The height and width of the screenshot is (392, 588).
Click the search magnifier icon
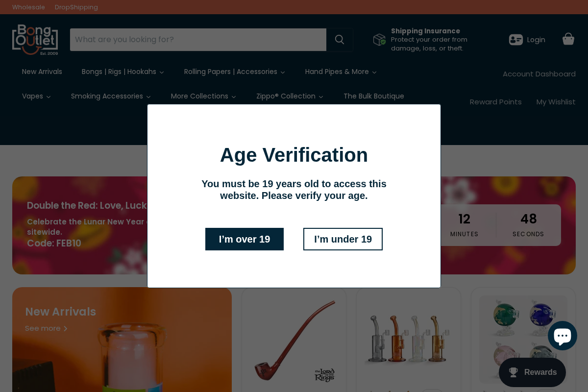pyautogui.click(x=340, y=40)
